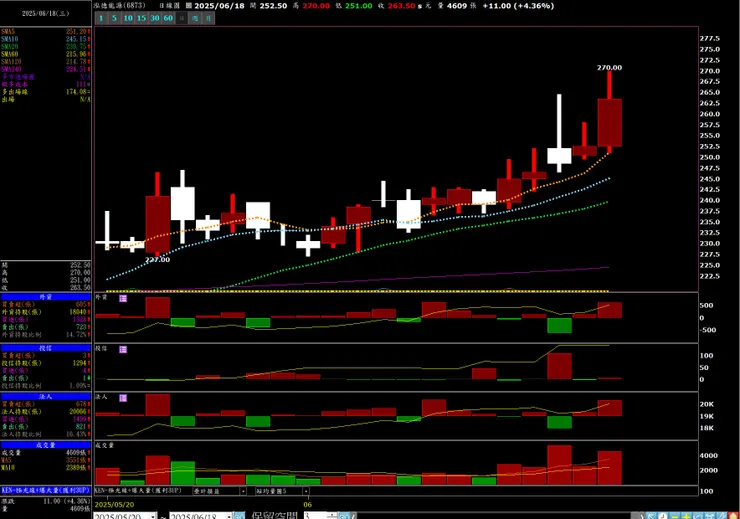
Task: Click the SMA10 value row
Action: coord(46,39)
